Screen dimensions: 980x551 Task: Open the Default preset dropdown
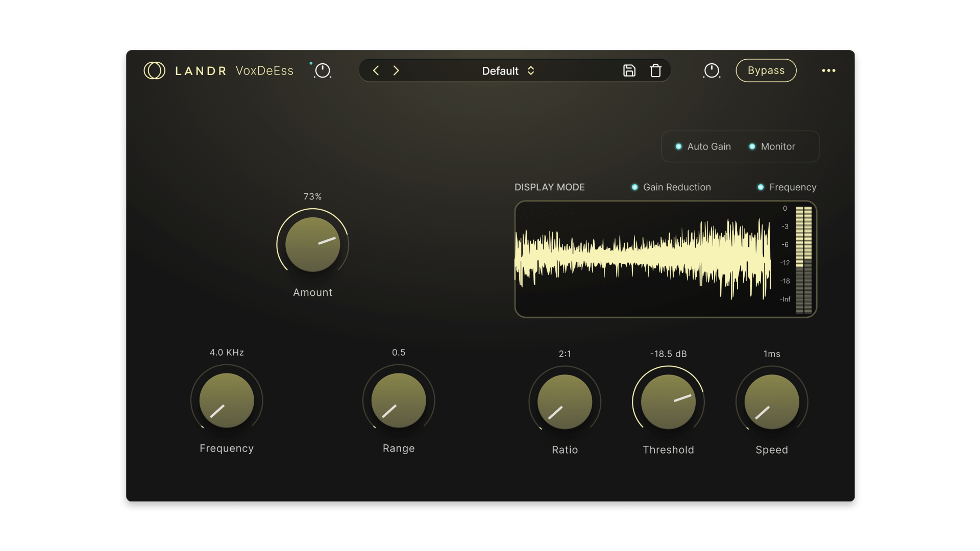508,71
